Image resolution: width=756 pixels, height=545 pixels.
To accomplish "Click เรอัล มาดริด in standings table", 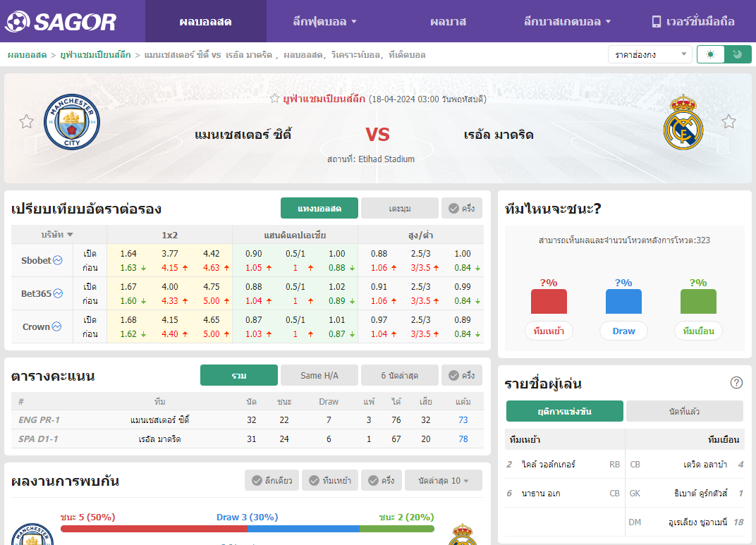I will pos(159,439).
